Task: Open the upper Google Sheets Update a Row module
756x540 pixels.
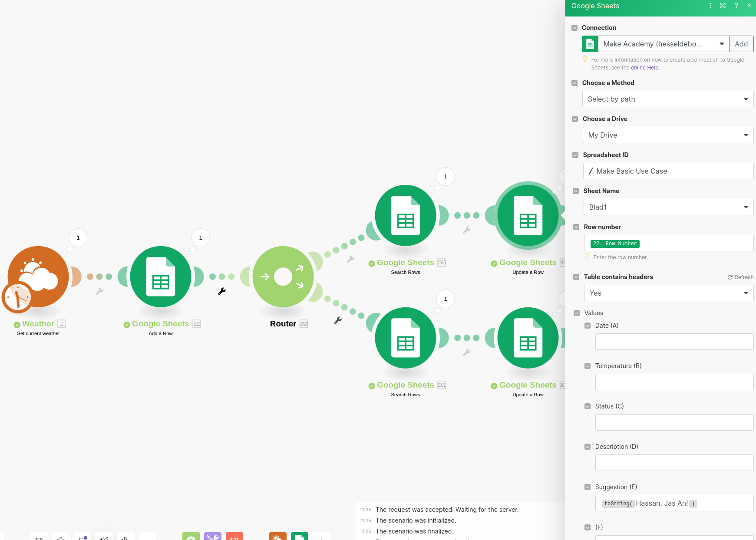Action: [x=528, y=215]
